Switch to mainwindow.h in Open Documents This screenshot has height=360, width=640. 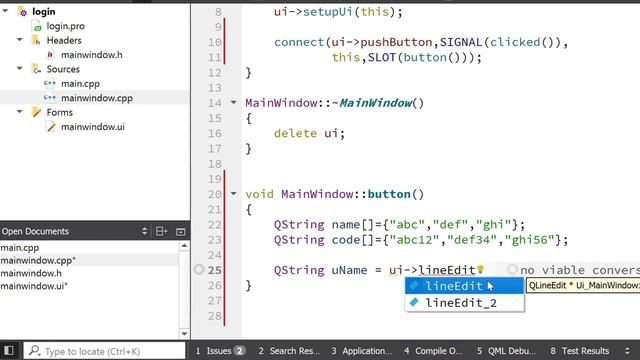click(x=31, y=273)
